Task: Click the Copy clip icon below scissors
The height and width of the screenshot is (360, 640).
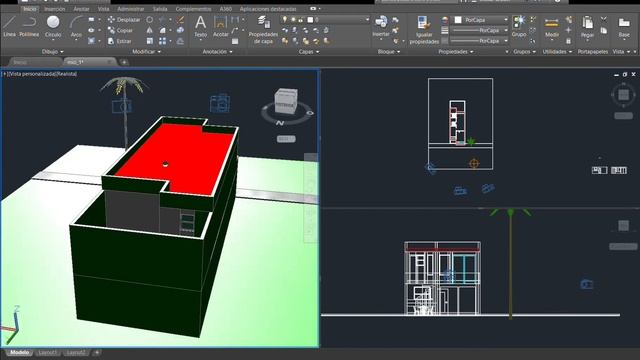Action: (604, 31)
